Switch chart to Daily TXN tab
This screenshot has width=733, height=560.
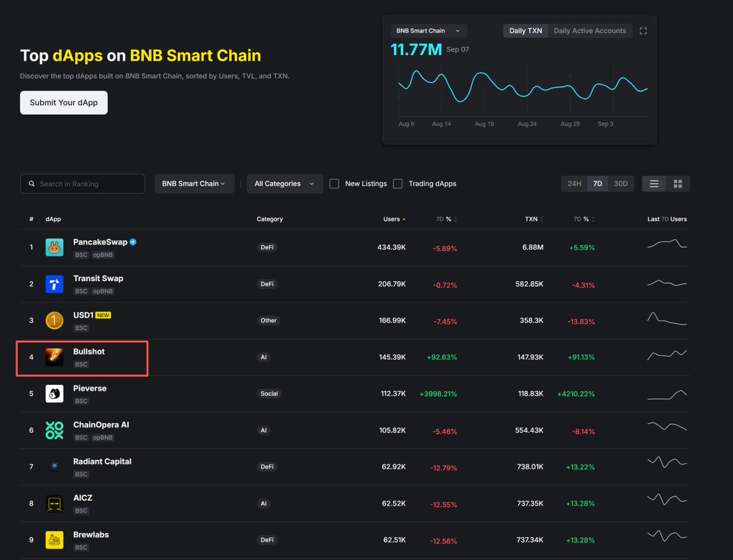click(x=525, y=31)
